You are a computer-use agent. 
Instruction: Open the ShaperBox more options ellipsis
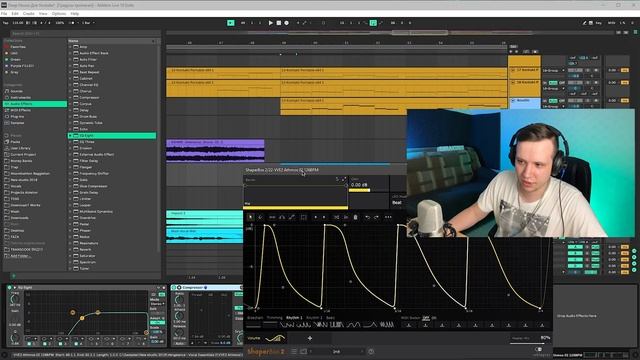pyautogui.click(x=388, y=217)
